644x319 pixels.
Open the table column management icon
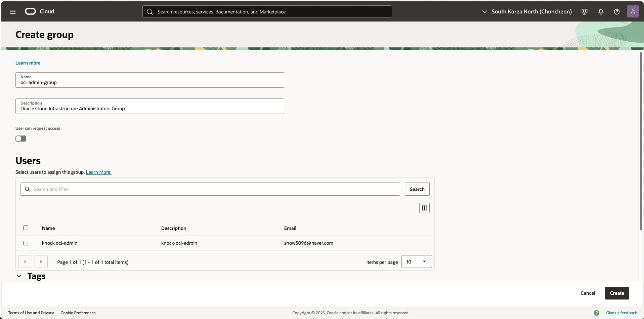coord(424,208)
